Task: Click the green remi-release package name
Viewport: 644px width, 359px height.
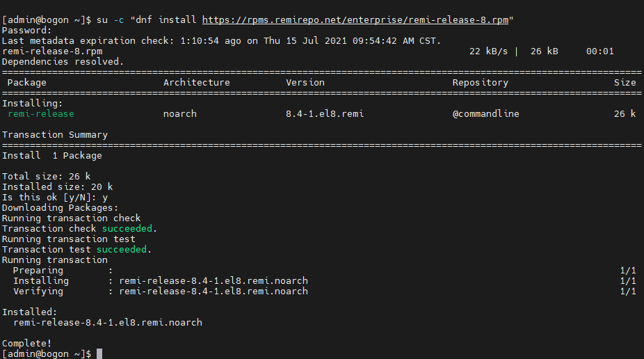Action: [x=41, y=114]
